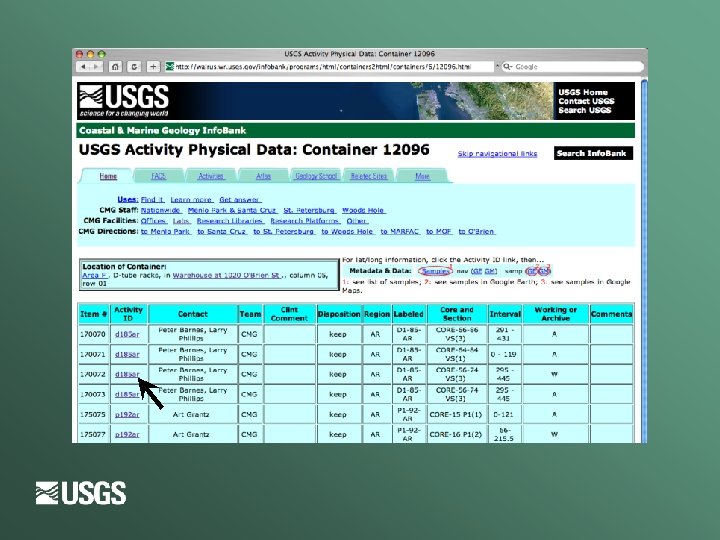Image resolution: width=720 pixels, height=540 pixels.
Task: Click the browser Home icon button
Action: 115,67
